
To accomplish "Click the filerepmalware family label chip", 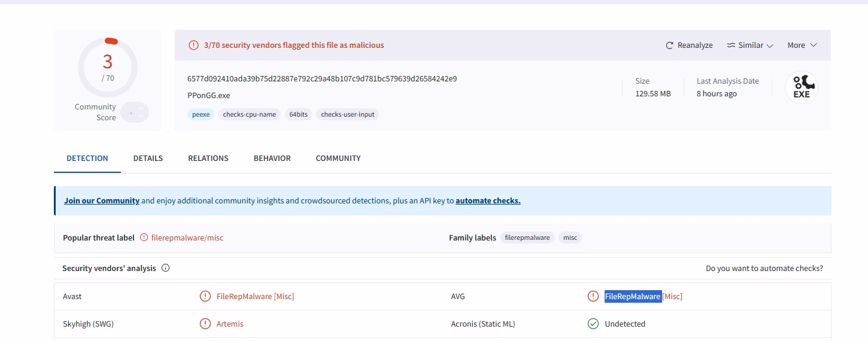I will 527,238.
